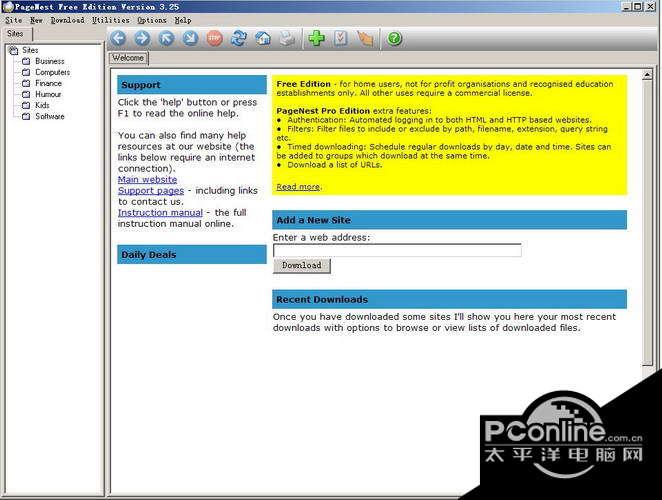
Task: Click the Add a New Site header
Action: [449, 220]
